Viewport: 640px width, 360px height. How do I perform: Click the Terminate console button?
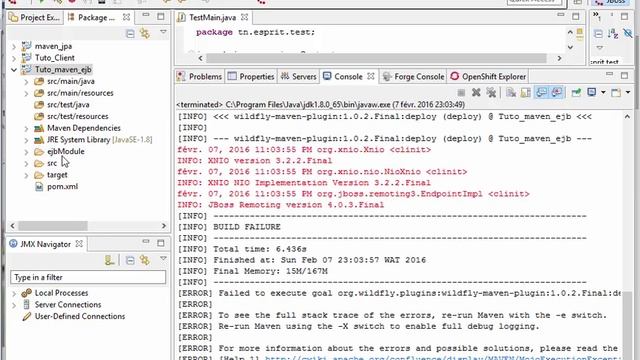click(461, 93)
